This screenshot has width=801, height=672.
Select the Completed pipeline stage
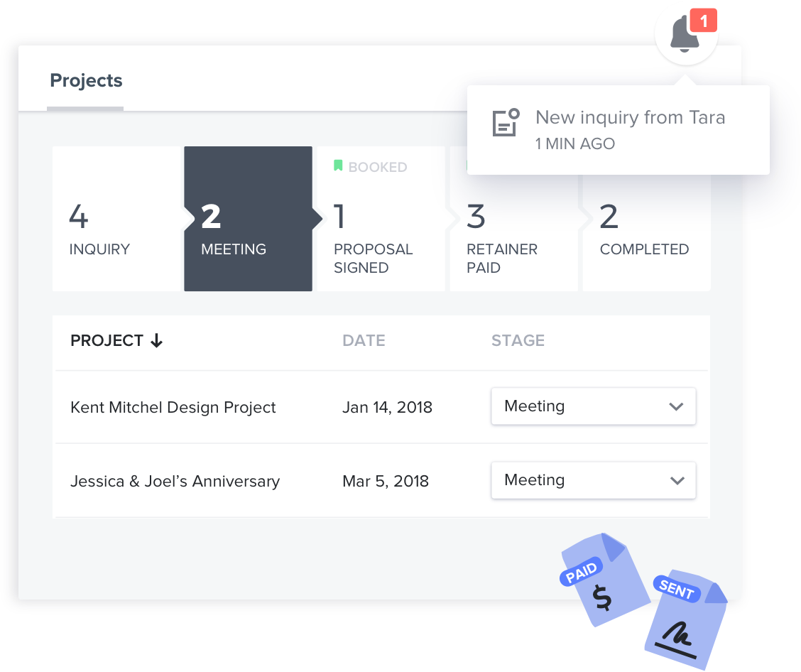click(647, 219)
